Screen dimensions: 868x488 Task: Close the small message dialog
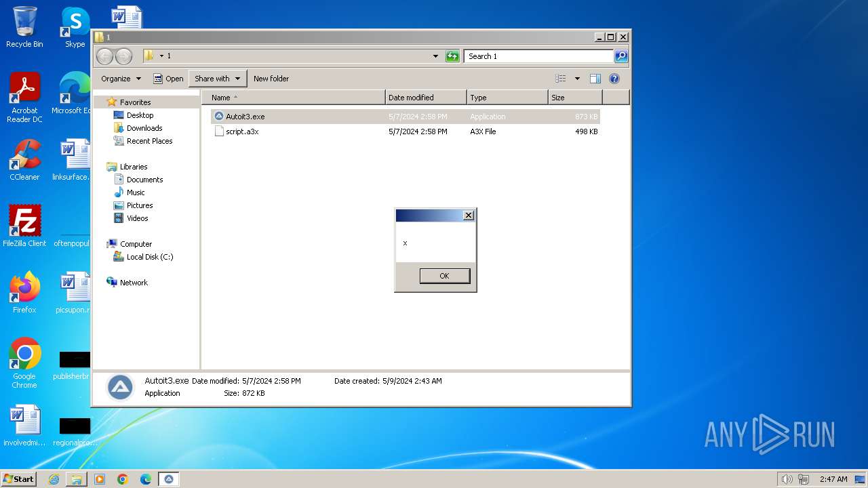pyautogui.click(x=468, y=216)
